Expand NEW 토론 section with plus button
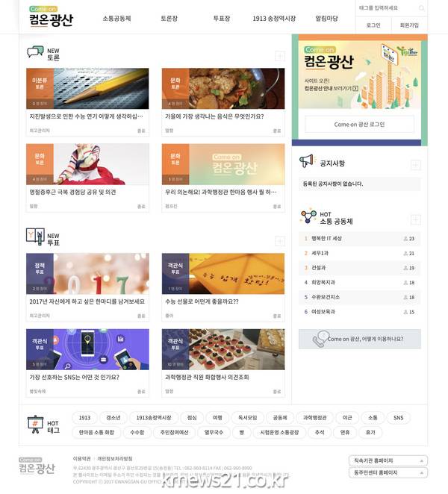The width and height of the screenshot is (448, 494). coord(280,56)
